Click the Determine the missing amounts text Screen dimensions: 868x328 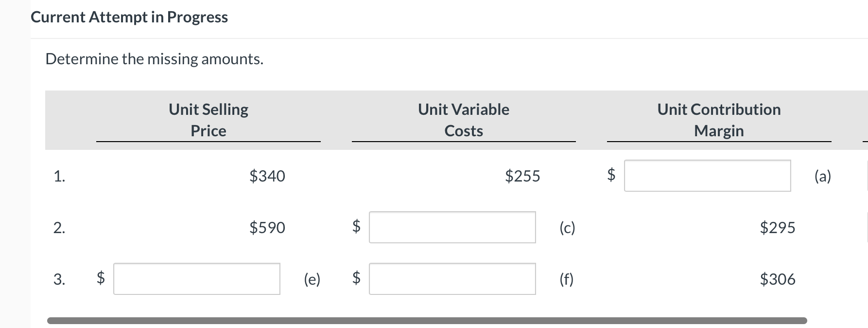point(154,58)
